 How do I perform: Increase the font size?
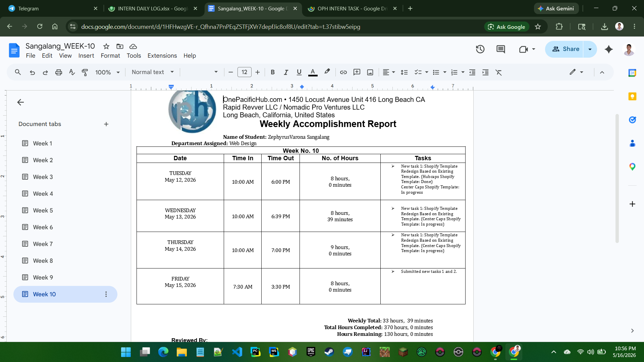(x=258, y=72)
